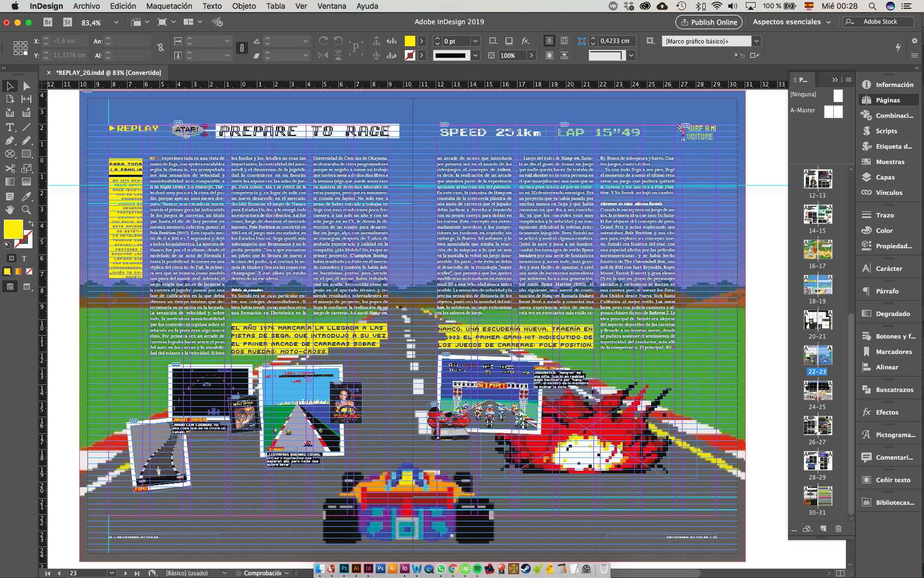Select the Scissors tool

(10, 168)
